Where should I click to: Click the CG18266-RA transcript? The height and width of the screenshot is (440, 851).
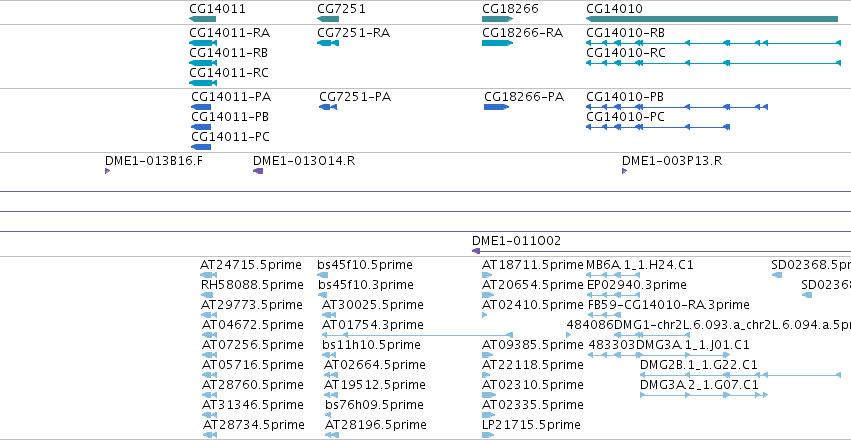click(x=497, y=43)
